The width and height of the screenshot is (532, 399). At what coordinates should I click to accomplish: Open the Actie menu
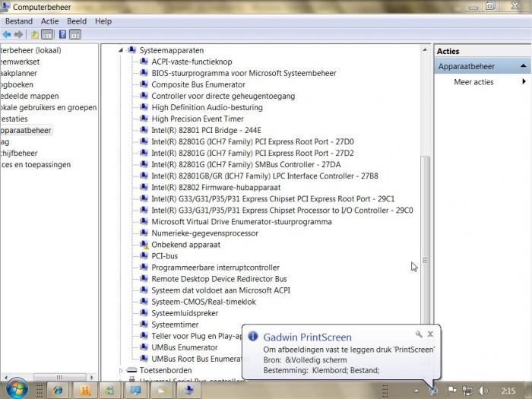pos(50,21)
